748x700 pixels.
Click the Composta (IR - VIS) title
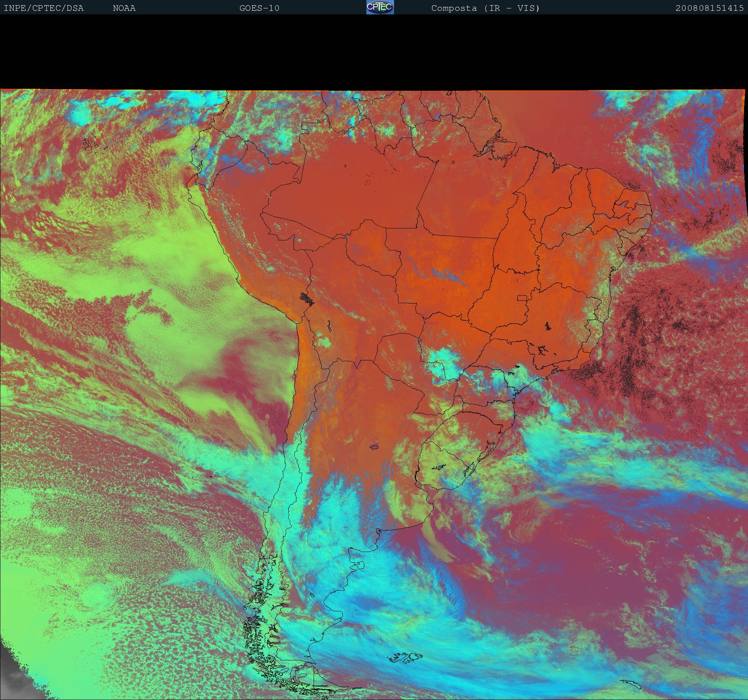pyautogui.click(x=485, y=8)
